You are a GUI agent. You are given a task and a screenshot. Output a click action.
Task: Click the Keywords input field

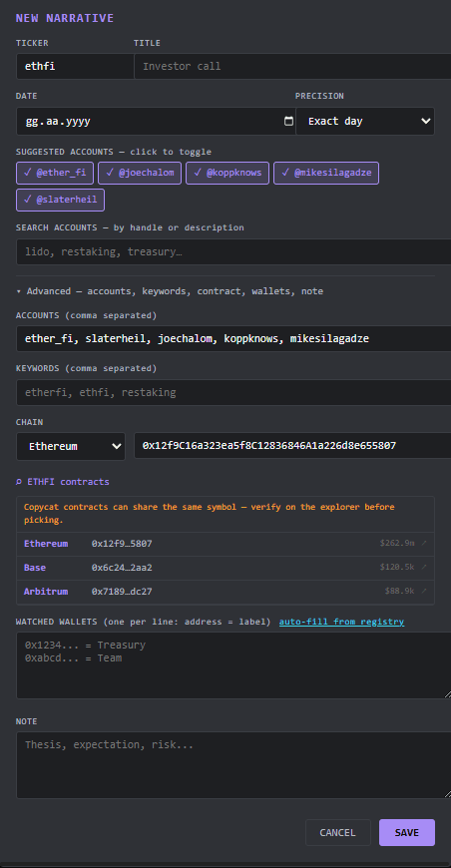coord(233,392)
